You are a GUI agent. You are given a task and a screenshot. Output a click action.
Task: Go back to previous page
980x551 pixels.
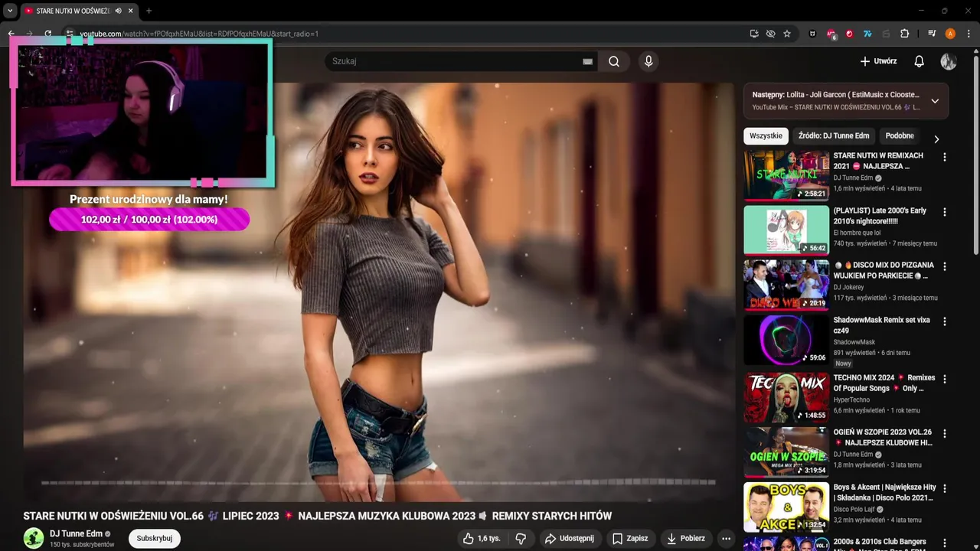(11, 34)
